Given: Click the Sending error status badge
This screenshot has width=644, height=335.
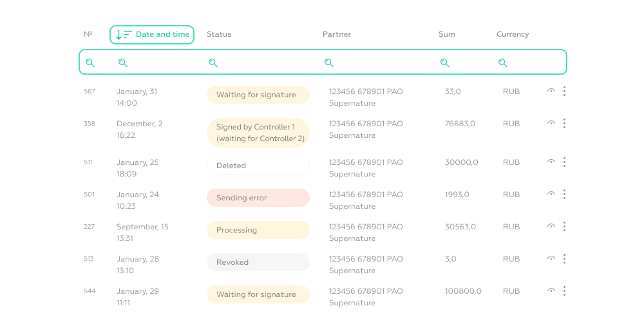Looking at the screenshot, I should 258,198.
